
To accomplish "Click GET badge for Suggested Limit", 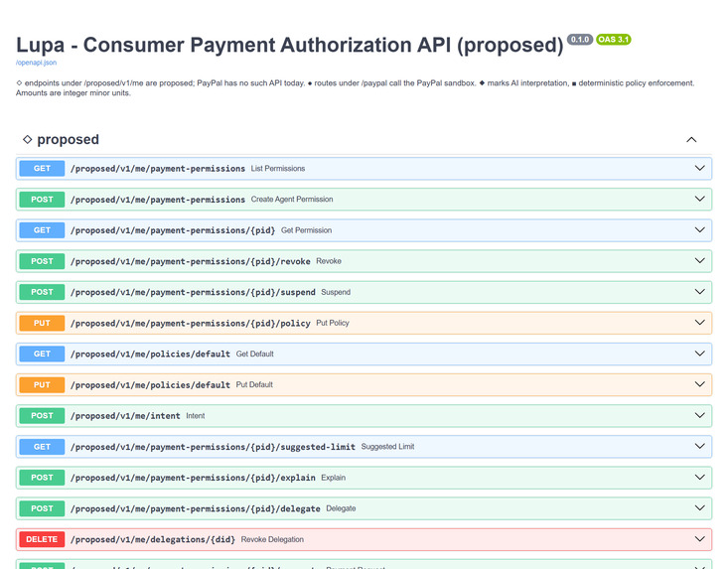I will coord(42,447).
